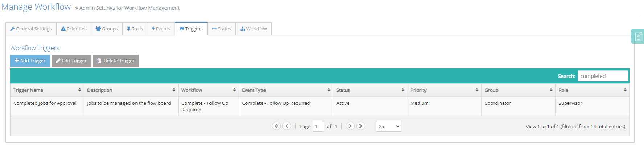This screenshot has height=148, width=644.
Task: Open the General Settings tab
Action: click(31, 29)
